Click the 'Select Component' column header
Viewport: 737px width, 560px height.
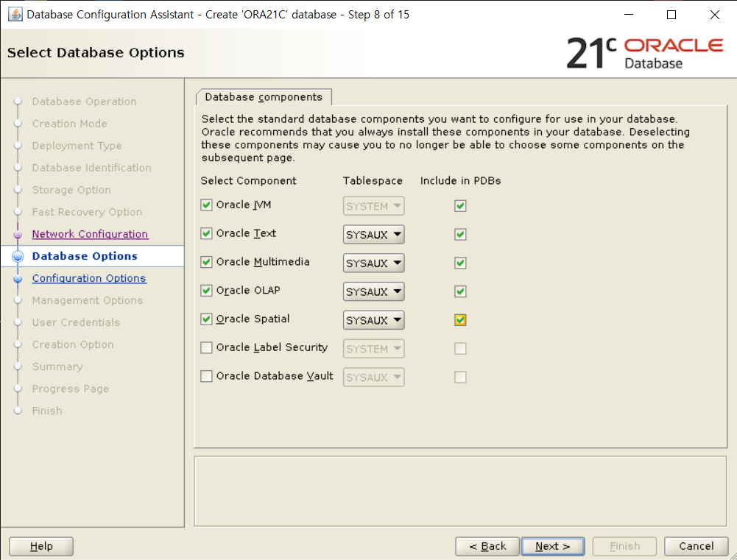coord(249,181)
